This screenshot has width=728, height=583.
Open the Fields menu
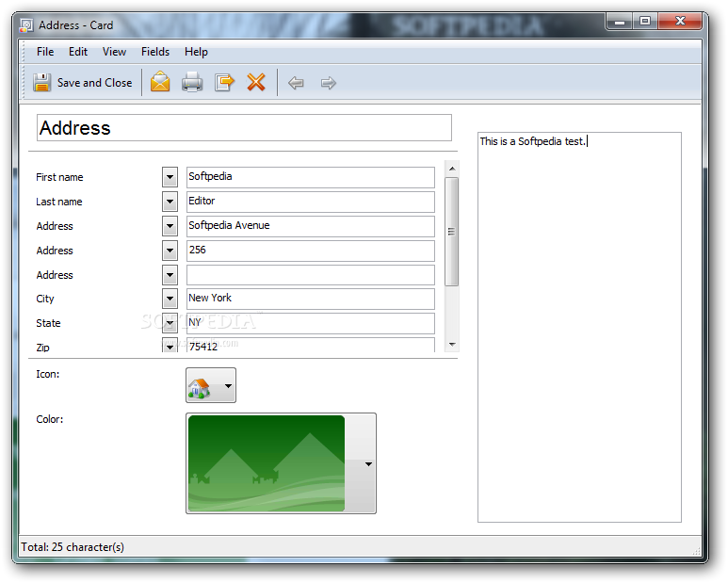click(x=155, y=52)
